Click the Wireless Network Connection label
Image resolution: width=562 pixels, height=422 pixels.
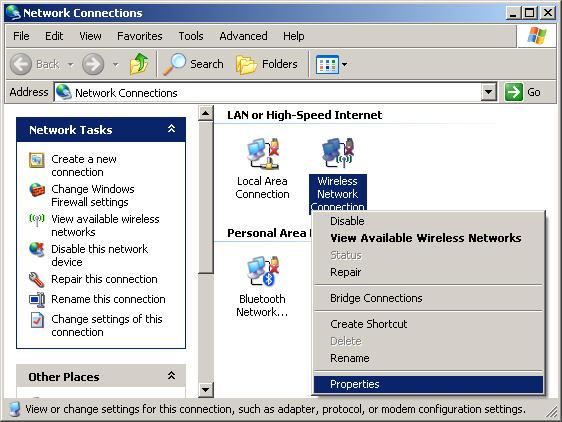pos(338,194)
